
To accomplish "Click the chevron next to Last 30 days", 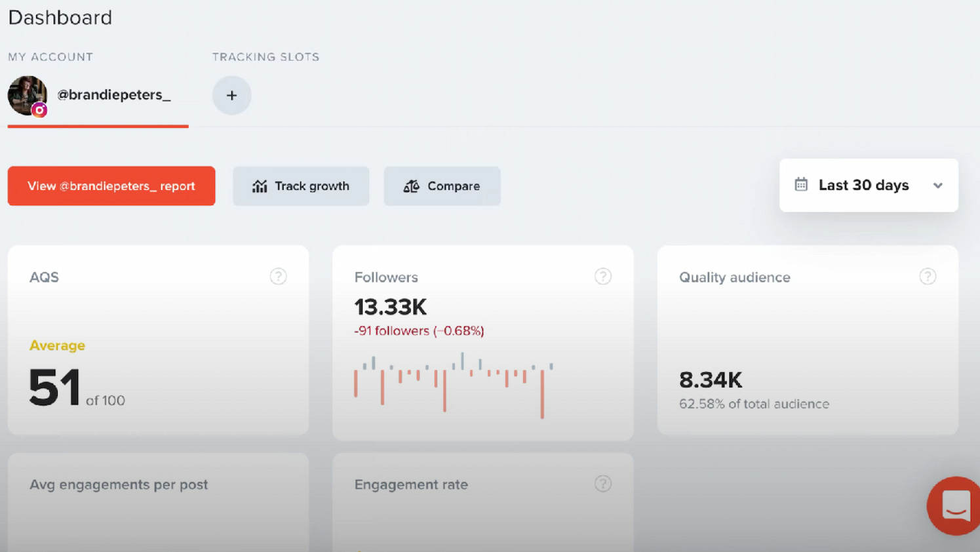I will (938, 186).
